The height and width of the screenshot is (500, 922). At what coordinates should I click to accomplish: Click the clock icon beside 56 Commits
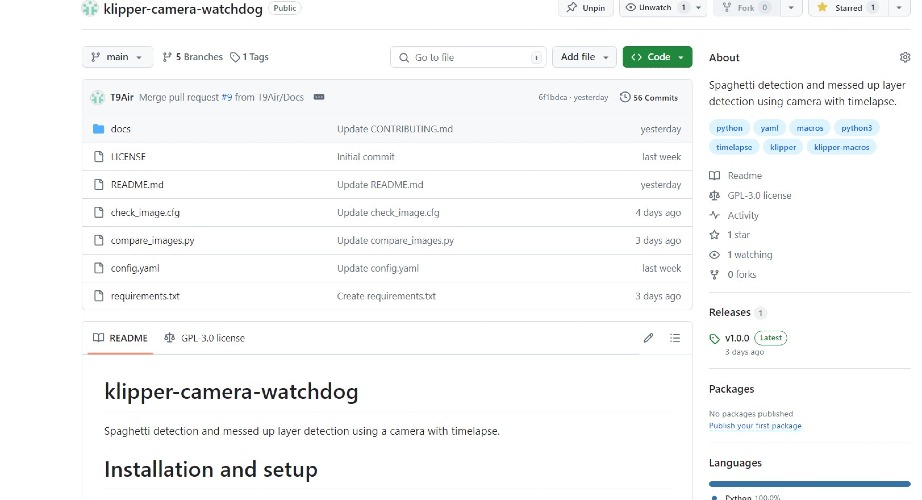coord(624,97)
